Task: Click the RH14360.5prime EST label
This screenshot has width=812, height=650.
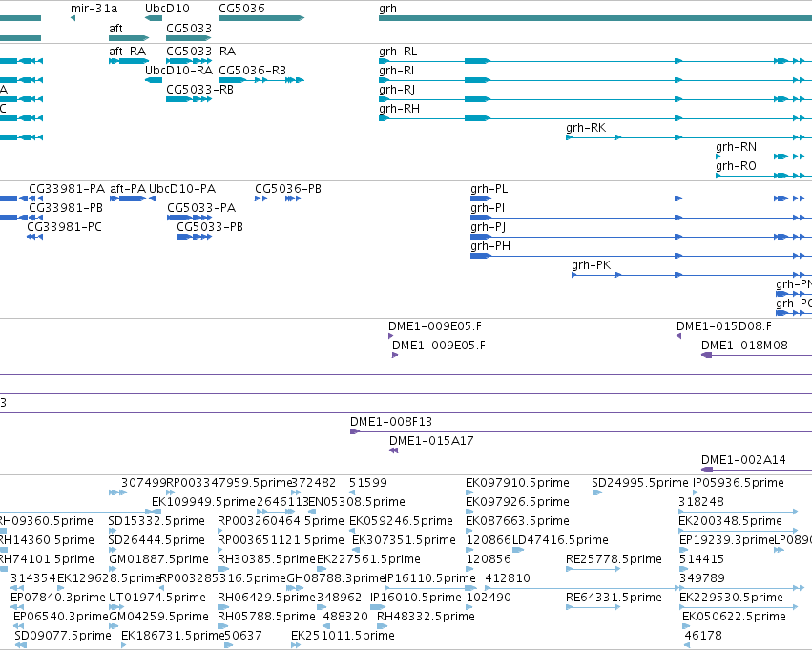Action: pos(47,541)
